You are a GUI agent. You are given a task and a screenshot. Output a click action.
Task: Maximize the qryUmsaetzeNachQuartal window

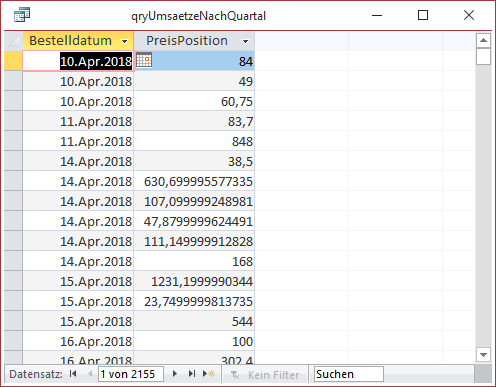pyautogui.click(x=423, y=15)
